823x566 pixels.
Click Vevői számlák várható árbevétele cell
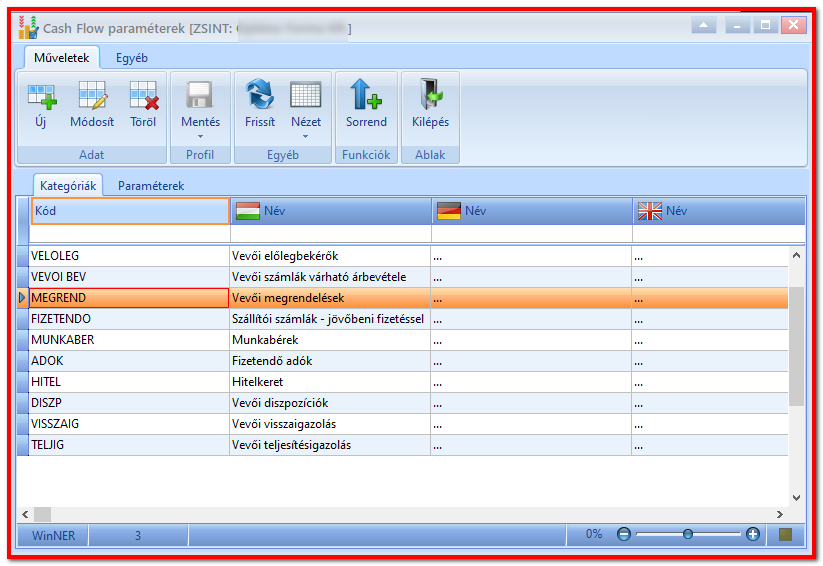330,277
